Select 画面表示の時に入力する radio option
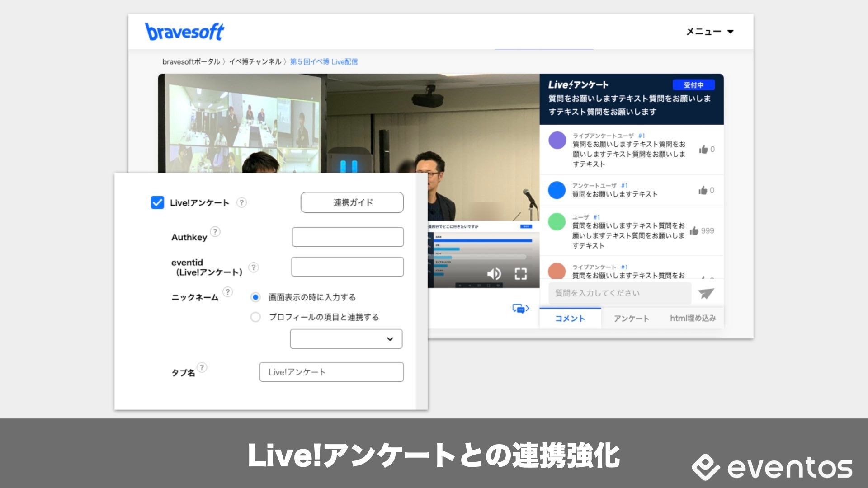The width and height of the screenshot is (868, 488). coord(255,297)
